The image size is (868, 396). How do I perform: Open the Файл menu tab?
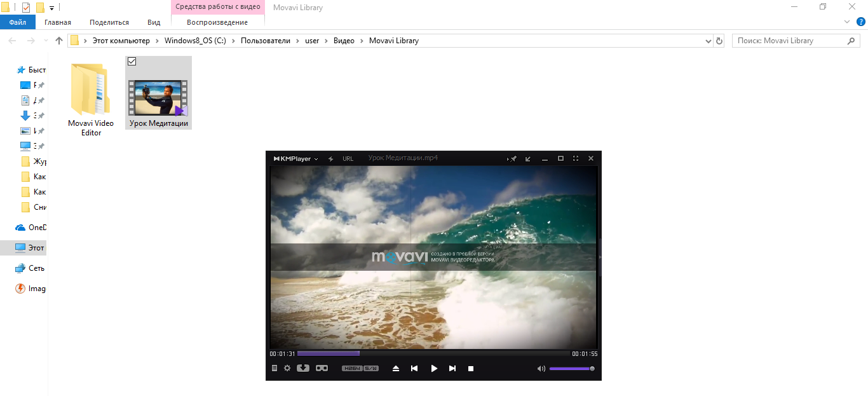[x=18, y=22]
